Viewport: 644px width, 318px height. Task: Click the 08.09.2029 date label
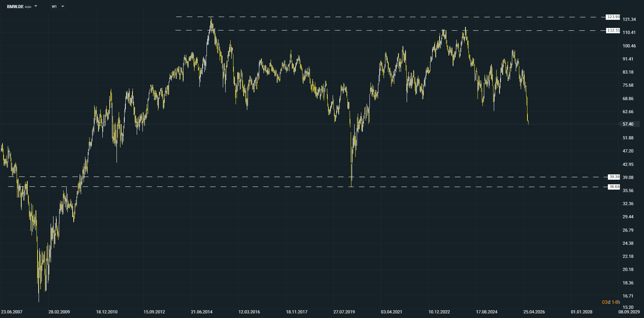tap(629, 312)
